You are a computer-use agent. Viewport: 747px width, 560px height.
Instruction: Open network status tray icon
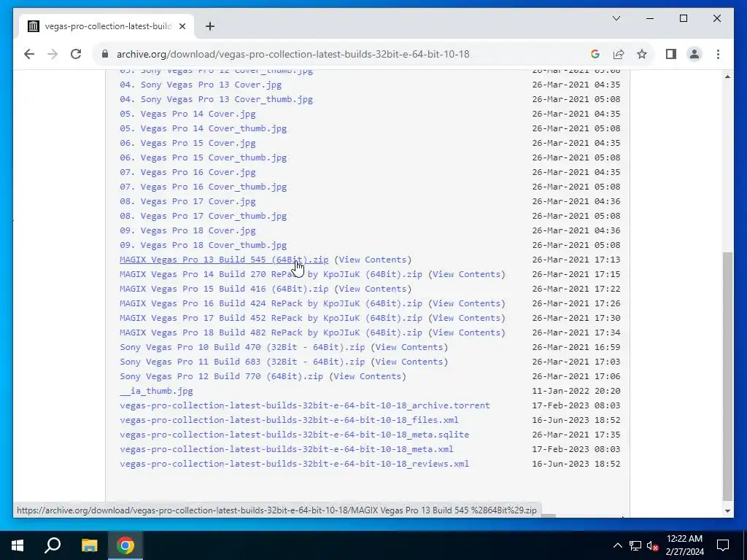(635, 545)
